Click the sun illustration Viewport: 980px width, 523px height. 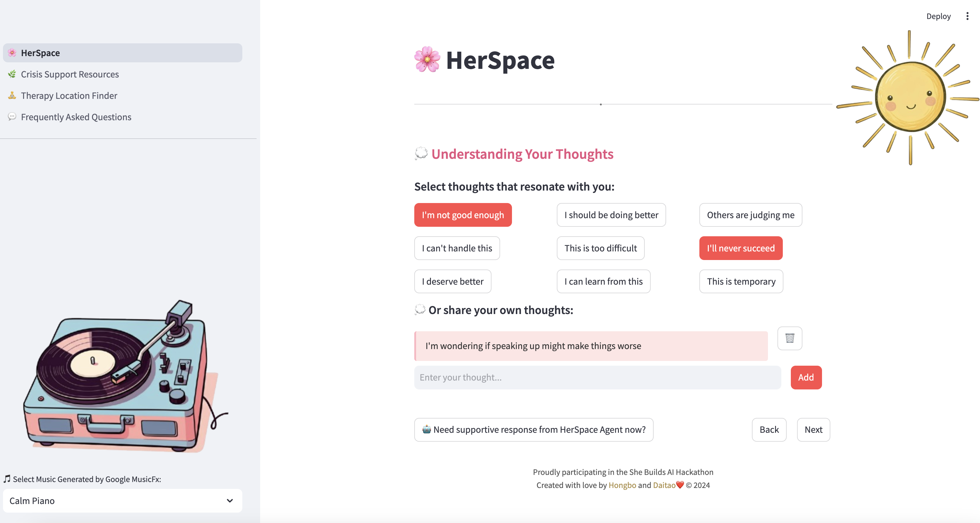910,97
